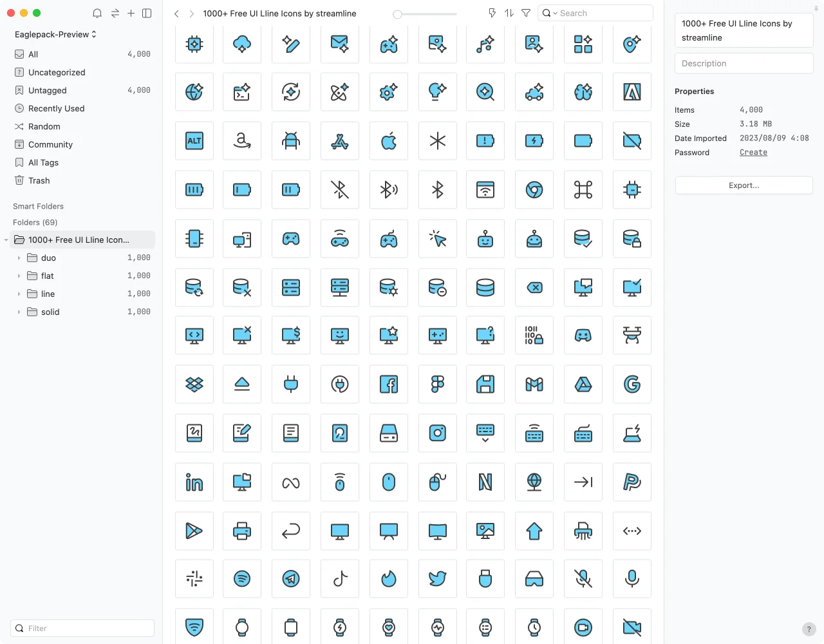Click the Description field

coord(744,63)
